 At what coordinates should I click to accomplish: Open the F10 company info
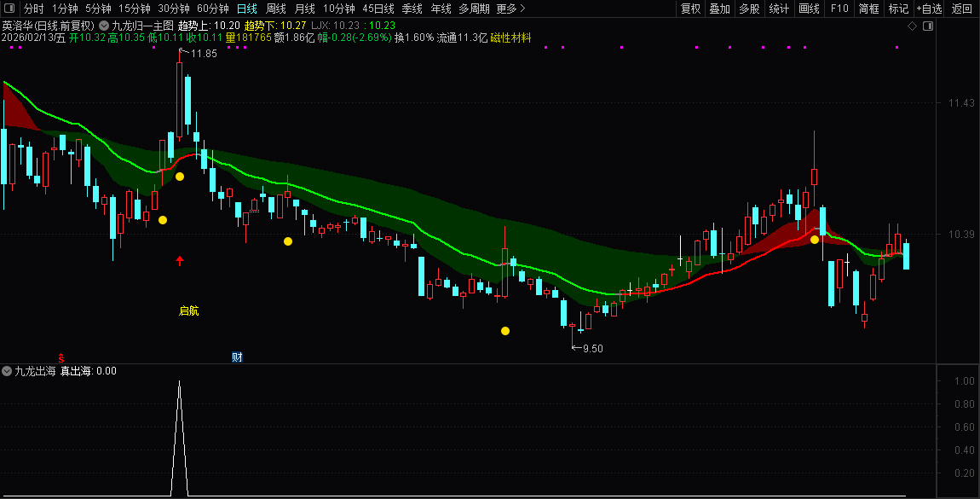(839, 9)
